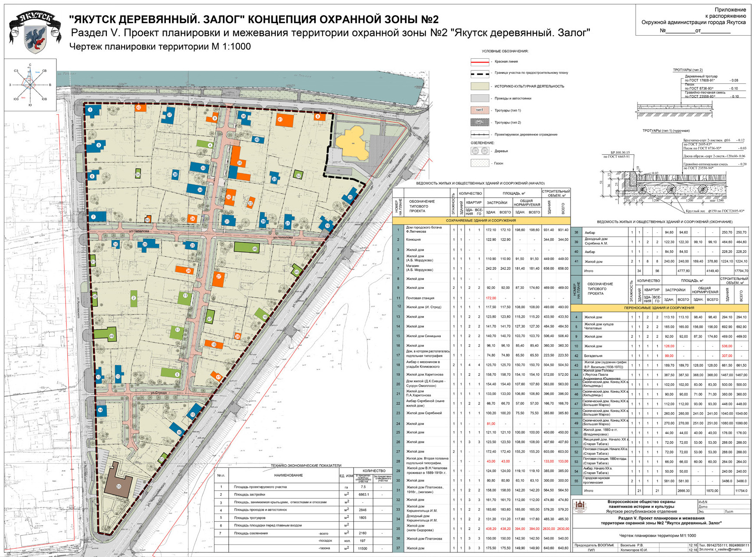
Task: Click the dark Тротуары тип 2 swatch
Action: (x=480, y=123)
